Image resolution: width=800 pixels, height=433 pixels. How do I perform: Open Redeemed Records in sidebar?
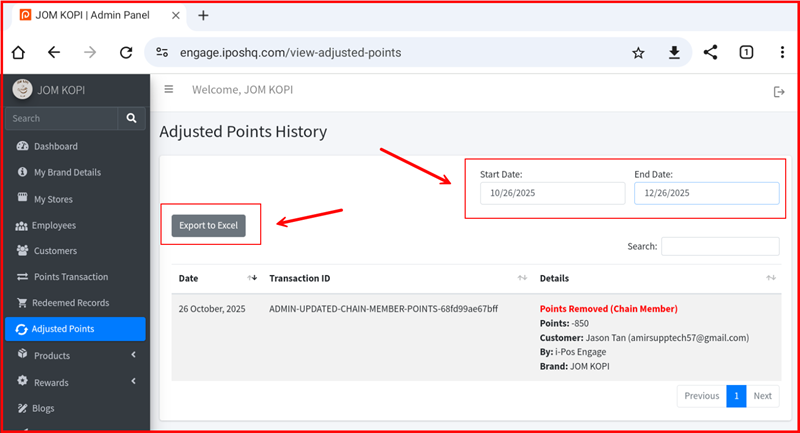[x=70, y=303]
